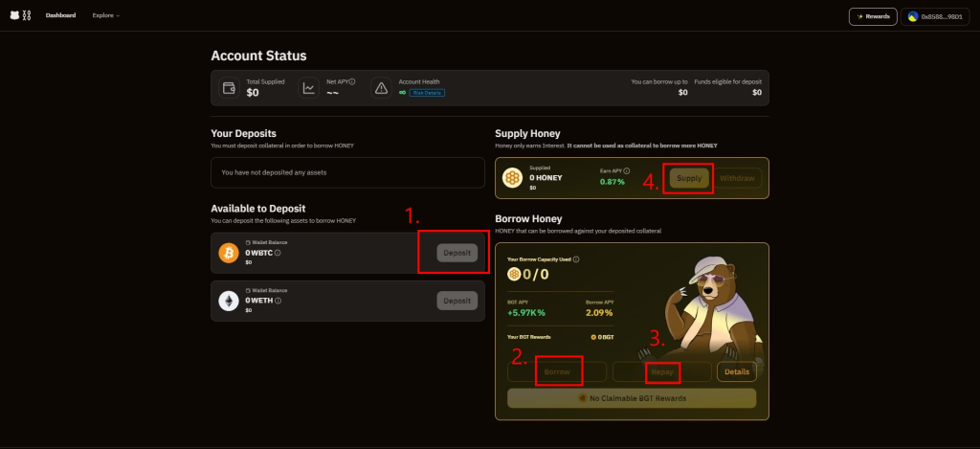The height and width of the screenshot is (449, 980).
Task: Expand the Explore dropdown menu
Action: [105, 16]
